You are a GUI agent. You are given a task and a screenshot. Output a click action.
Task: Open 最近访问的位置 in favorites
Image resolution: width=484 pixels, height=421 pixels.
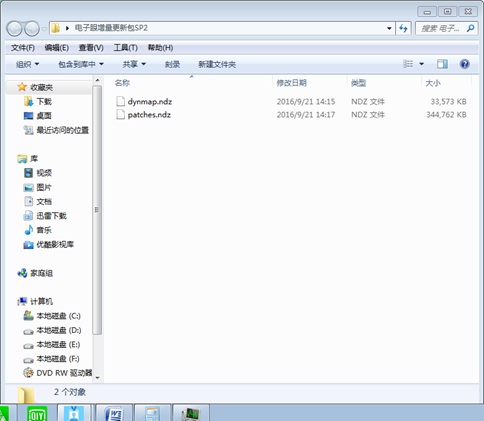tap(63, 130)
